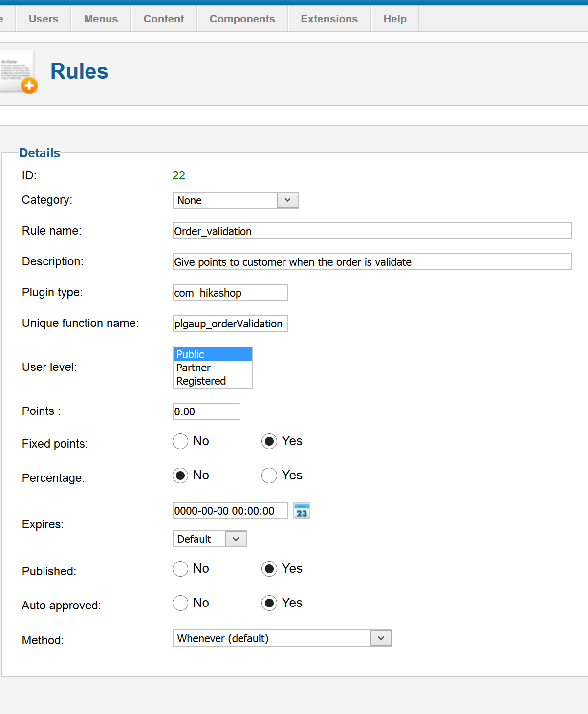Click the Rule name text field

[x=372, y=231]
